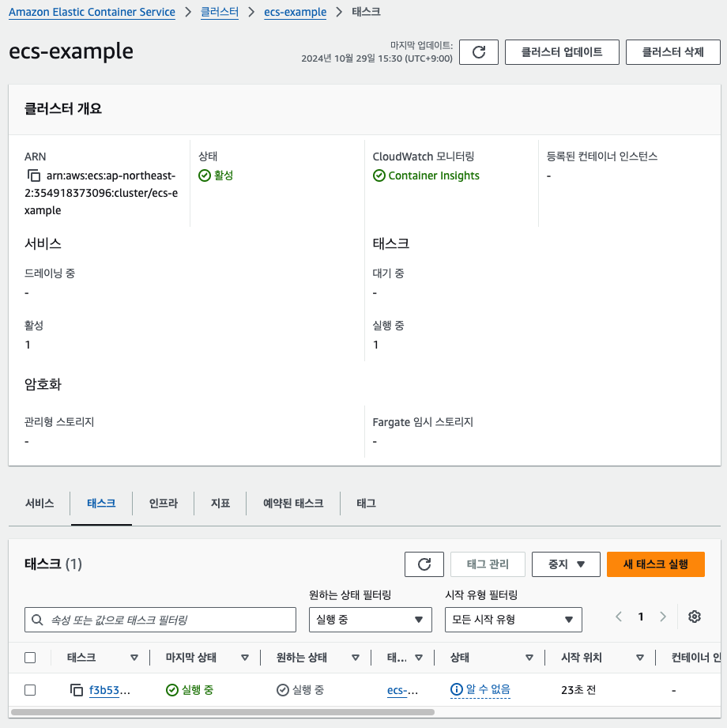Sort by 시작 위치 column arrow

(640, 658)
